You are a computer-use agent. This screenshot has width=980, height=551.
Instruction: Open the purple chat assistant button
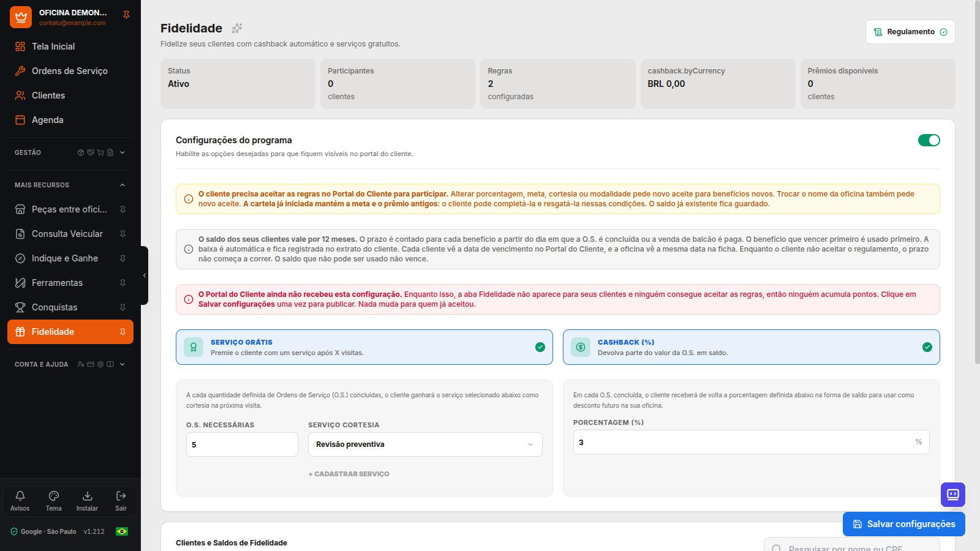click(x=953, y=495)
